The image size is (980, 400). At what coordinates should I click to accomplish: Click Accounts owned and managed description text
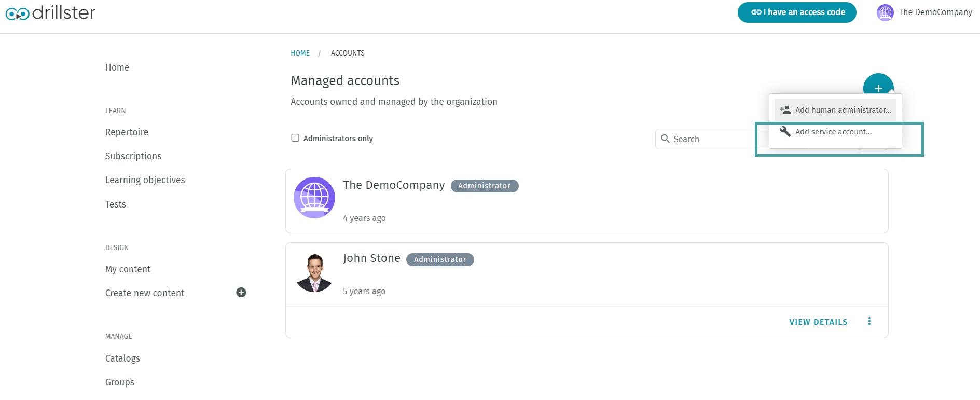point(394,102)
